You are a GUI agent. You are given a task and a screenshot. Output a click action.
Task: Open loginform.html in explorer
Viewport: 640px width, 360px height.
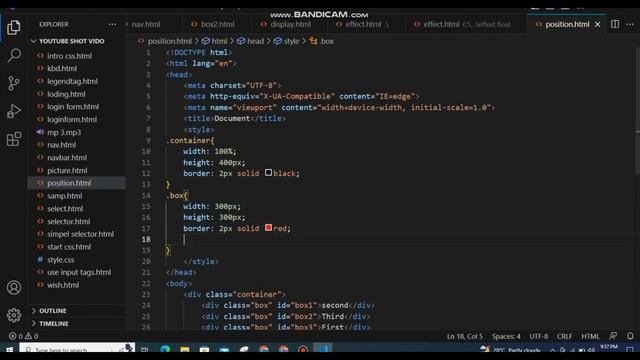pos(72,119)
